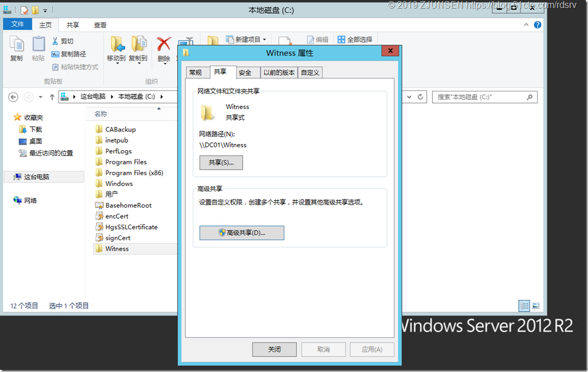Open Customize tab in Witness properties

310,73
